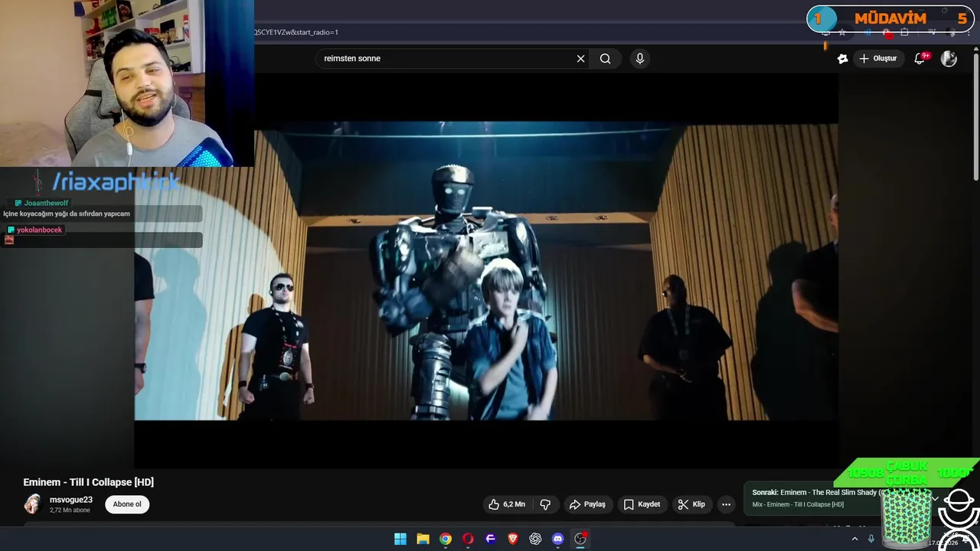Image resolution: width=980 pixels, height=551 pixels.
Task: Open the account avatar menu
Action: [949, 58]
